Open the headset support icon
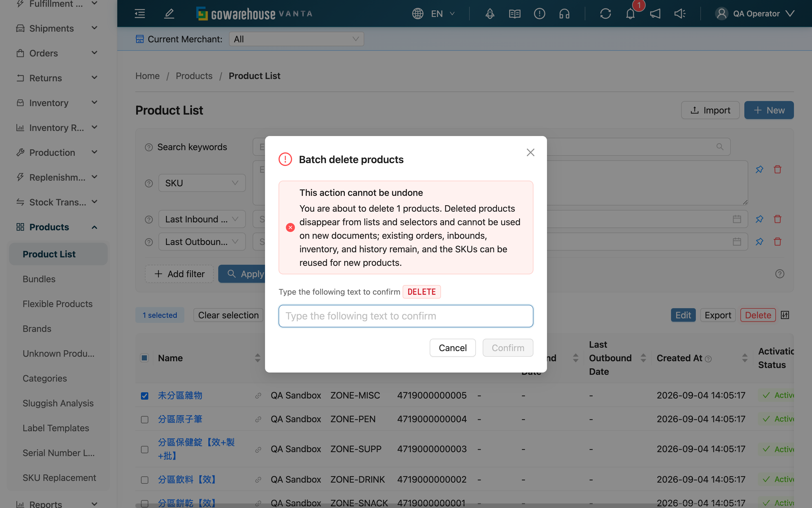The image size is (812, 508). click(564, 14)
